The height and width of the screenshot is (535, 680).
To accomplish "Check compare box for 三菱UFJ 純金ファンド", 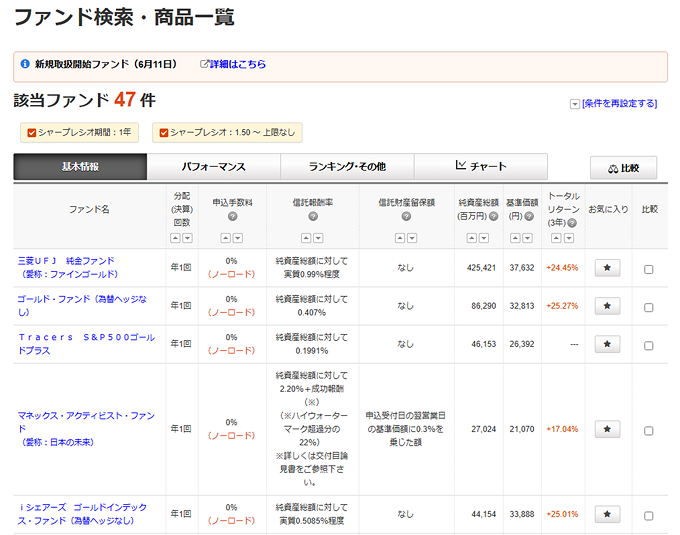I will [649, 269].
